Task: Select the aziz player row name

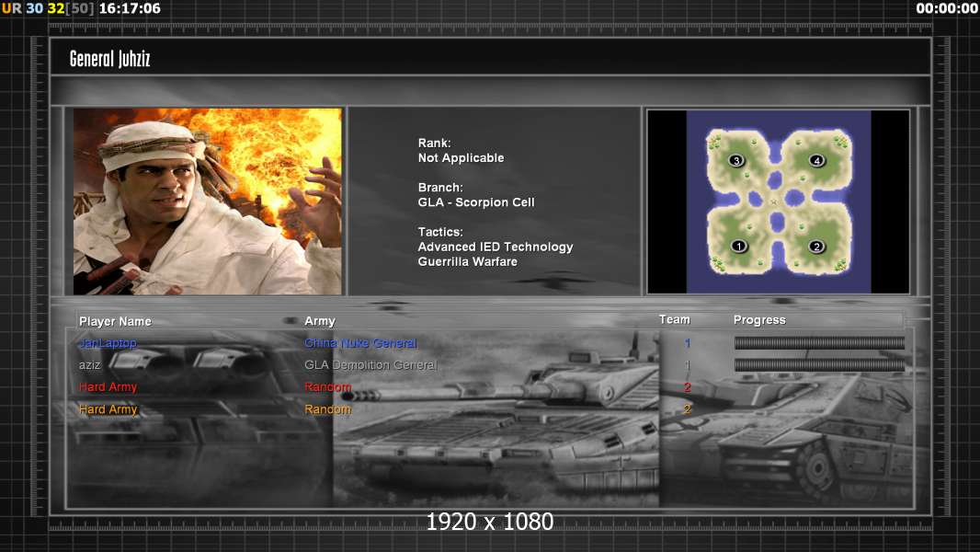Action: [x=90, y=365]
